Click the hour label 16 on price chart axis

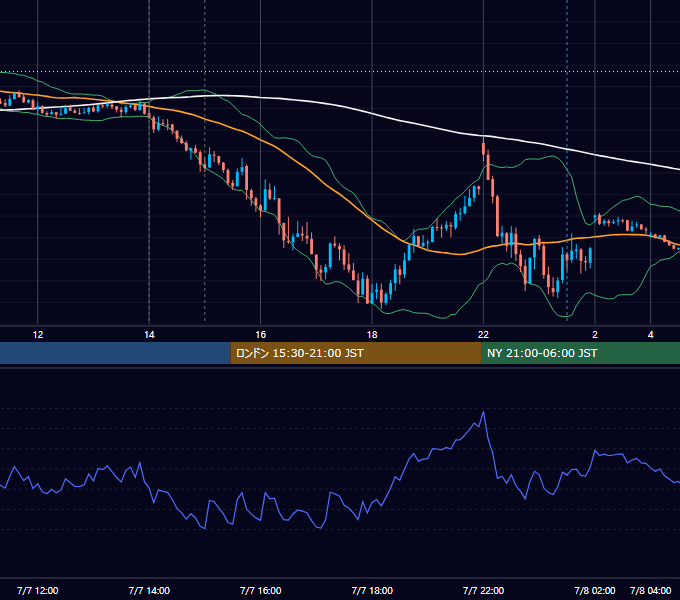261,334
